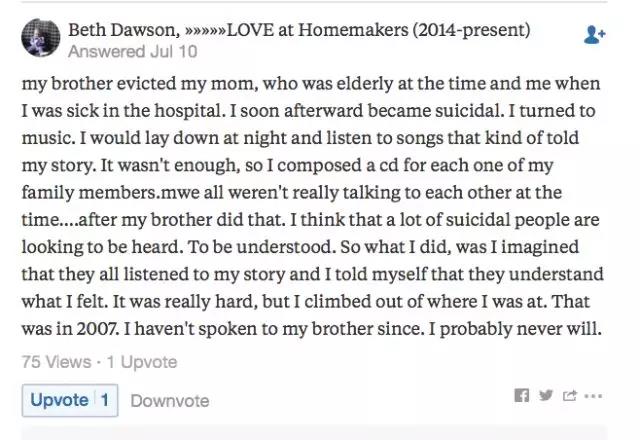Image resolution: width=640 pixels, height=440 pixels.
Task: Downvote this answer
Action: pos(170,401)
